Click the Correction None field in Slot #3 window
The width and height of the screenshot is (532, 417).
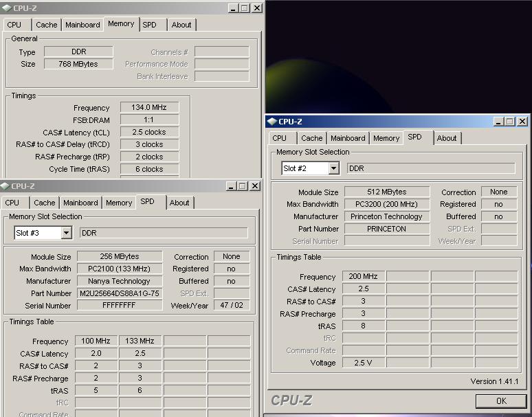(232, 256)
